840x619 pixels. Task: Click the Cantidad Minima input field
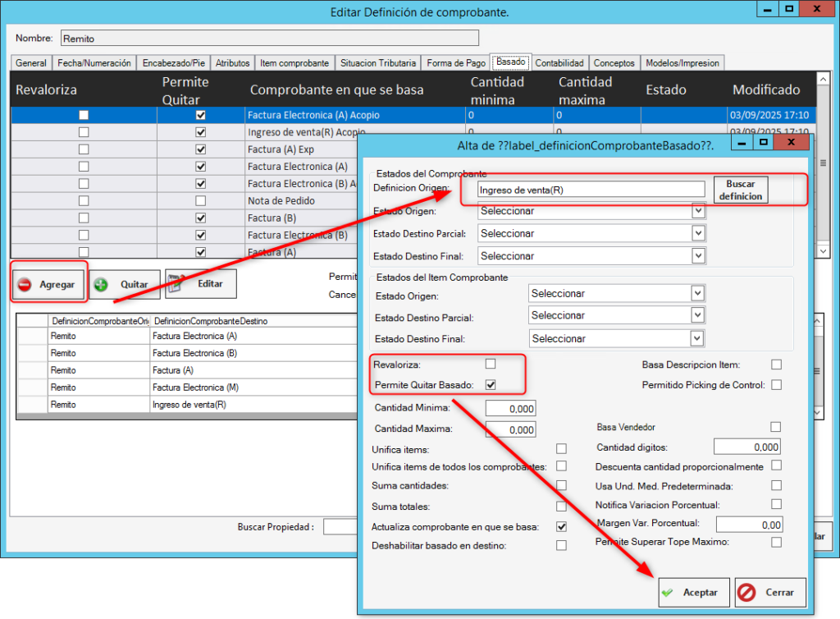[510, 408]
